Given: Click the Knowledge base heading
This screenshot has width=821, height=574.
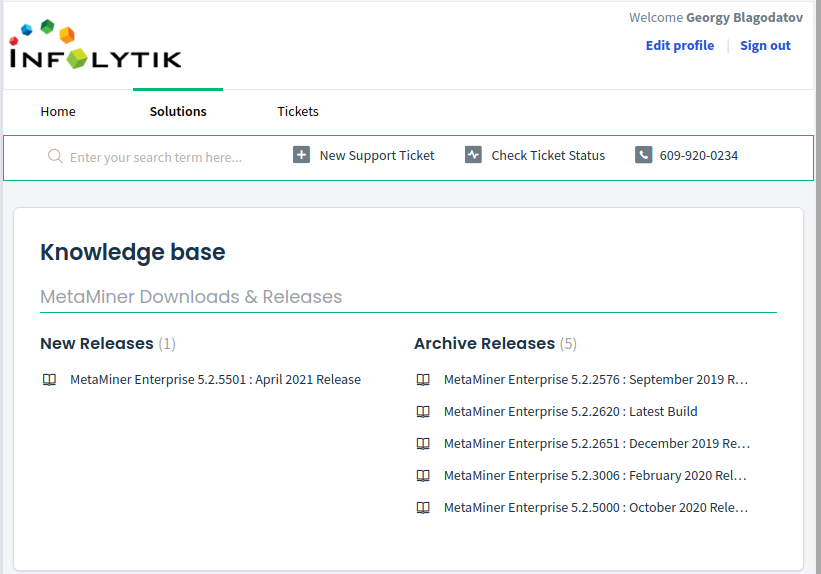Looking at the screenshot, I should [x=133, y=252].
